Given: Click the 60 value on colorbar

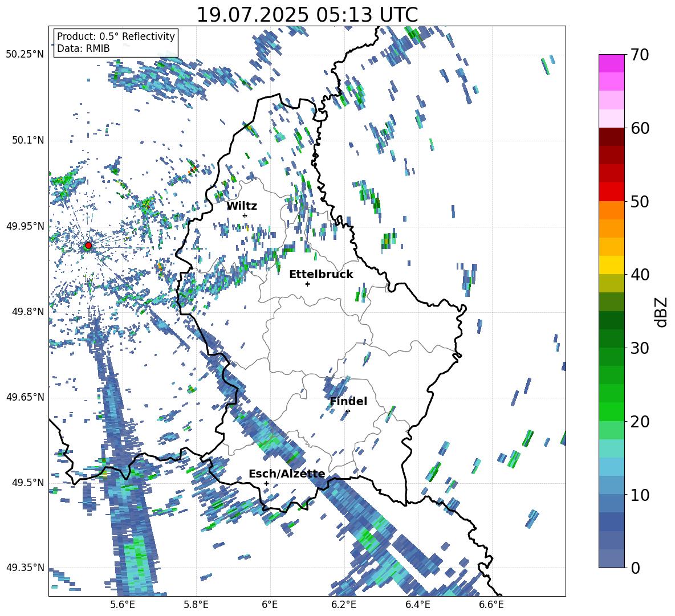Looking at the screenshot, I should click(x=640, y=128).
